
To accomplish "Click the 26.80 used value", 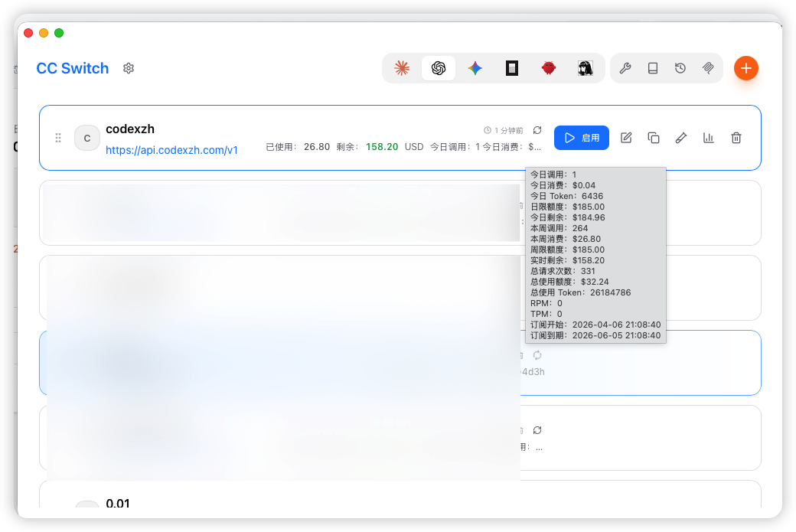I will (317, 147).
